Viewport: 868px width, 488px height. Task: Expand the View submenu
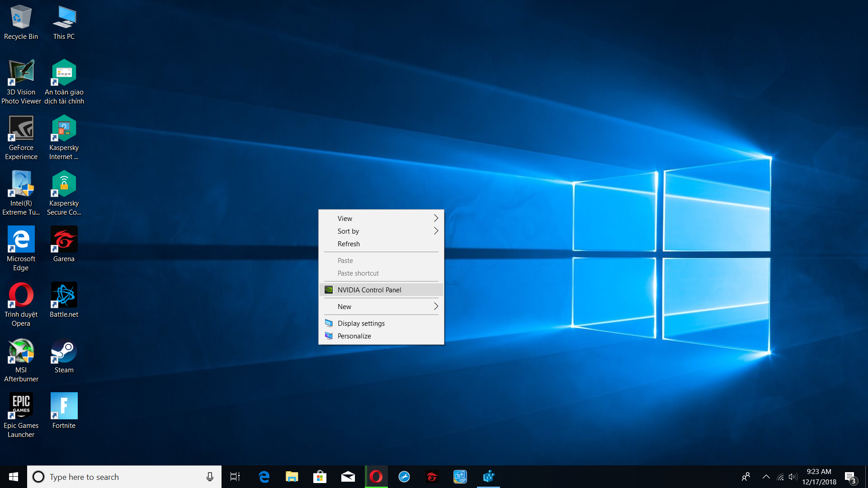(381, 218)
